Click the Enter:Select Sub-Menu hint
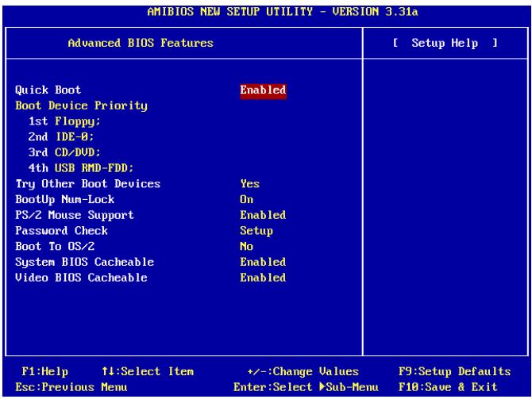Viewport: 532px width, 399px height. (306, 387)
